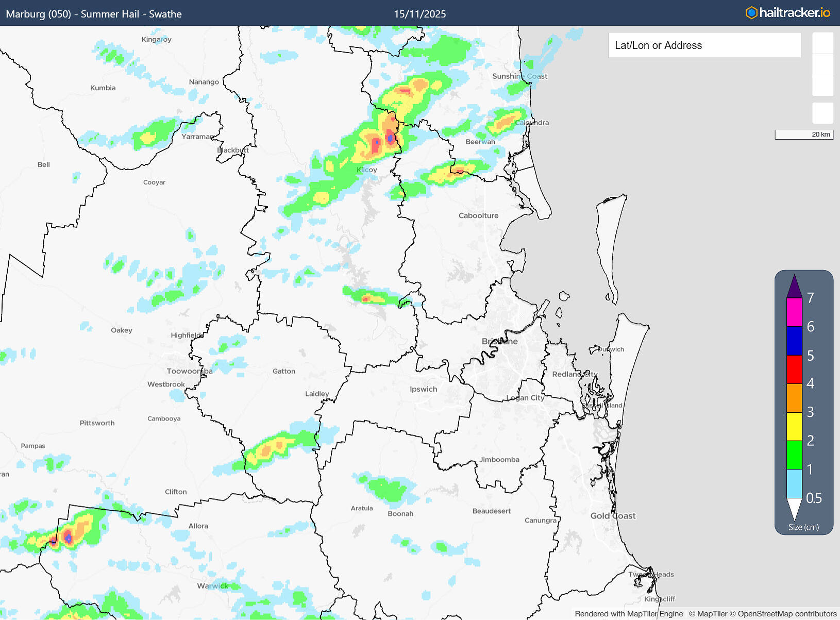The width and height of the screenshot is (840, 620).
Task: Focus the Lat/Lon or Address search field
Action: [x=704, y=45]
